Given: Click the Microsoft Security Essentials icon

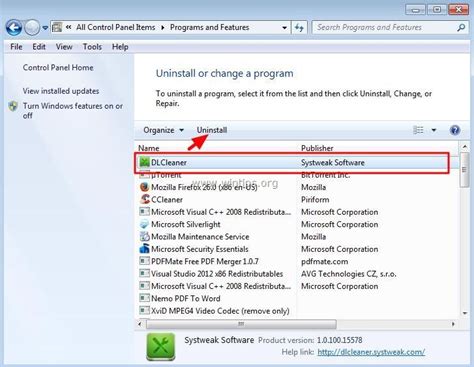Looking at the screenshot, I should click(144, 249).
